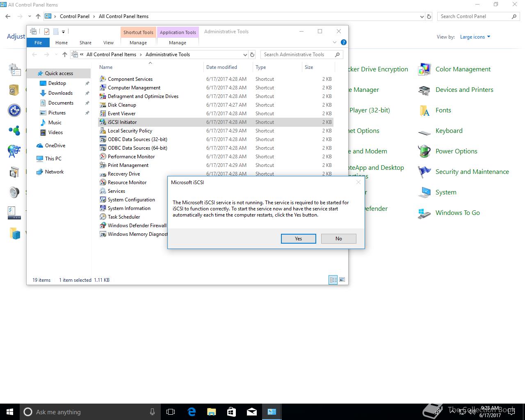Select the Task Scheduler icon
The height and width of the screenshot is (420, 525).
point(103,217)
